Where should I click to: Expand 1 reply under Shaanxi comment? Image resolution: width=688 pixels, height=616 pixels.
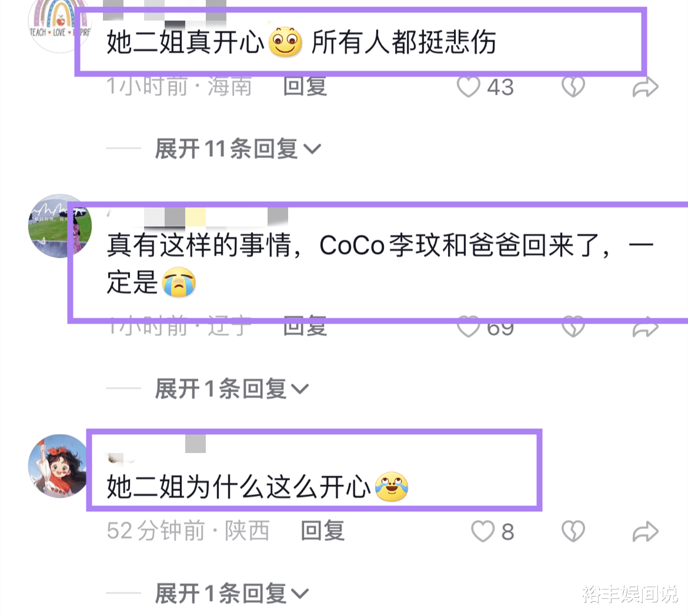pyautogui.click(x=232, y=593)
